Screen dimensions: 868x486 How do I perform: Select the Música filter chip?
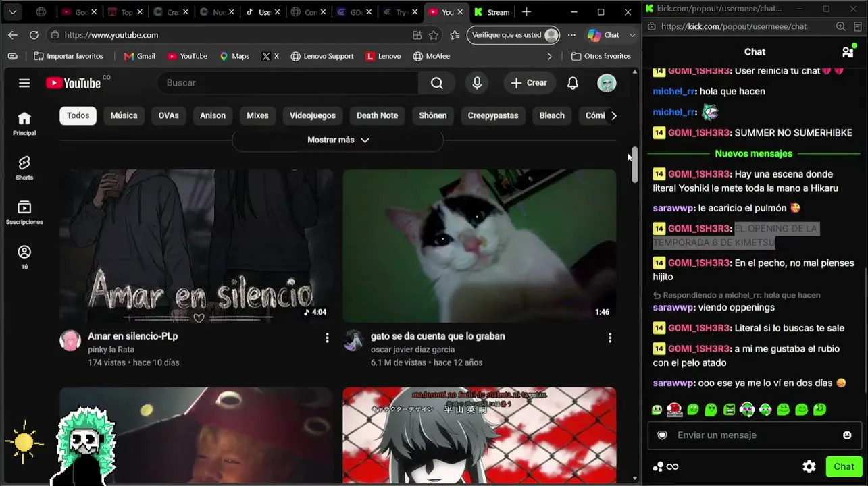(124, 115)
